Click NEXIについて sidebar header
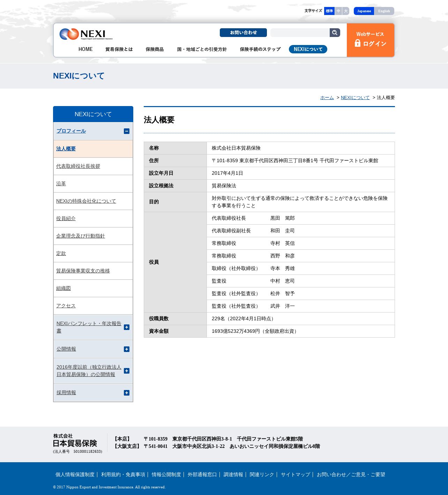 [x=93, y=114]
